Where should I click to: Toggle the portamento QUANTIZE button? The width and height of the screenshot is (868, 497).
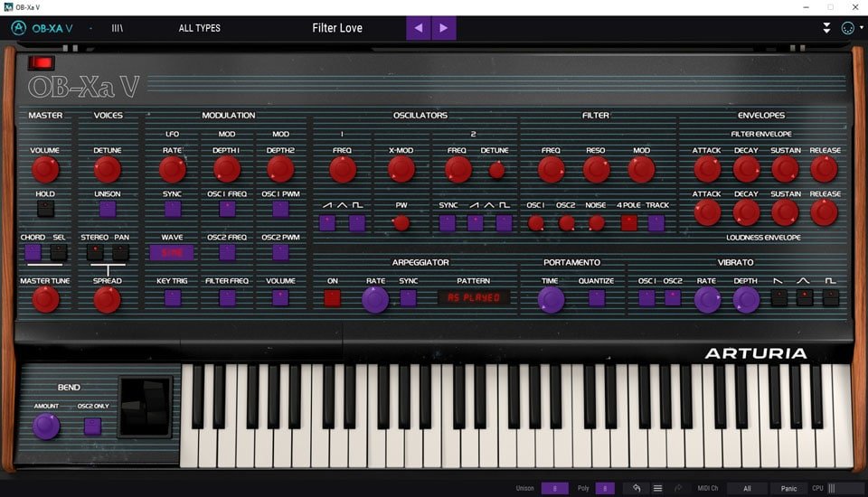(597, 298)
